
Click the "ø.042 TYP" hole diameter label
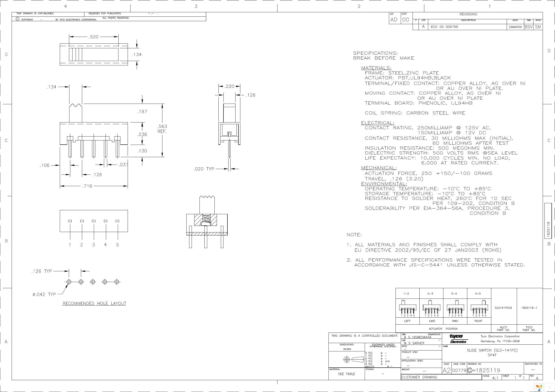pos(44,294)
